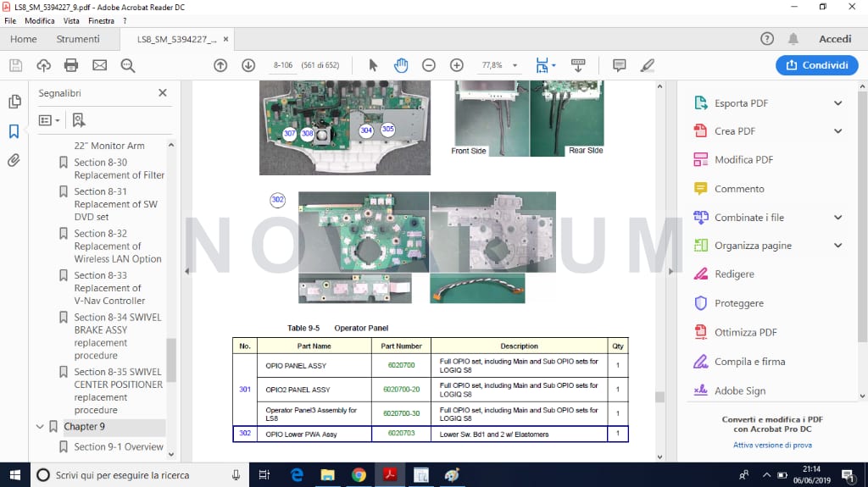This screenshot has height=487, width=868.
Task: Send file by email envelope icon
Action: click(100, 65)
